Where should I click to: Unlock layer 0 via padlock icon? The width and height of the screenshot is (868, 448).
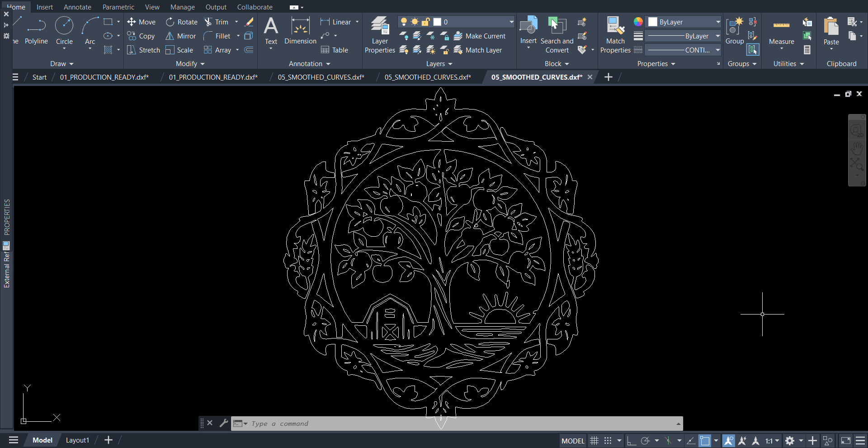click(425, 21)
